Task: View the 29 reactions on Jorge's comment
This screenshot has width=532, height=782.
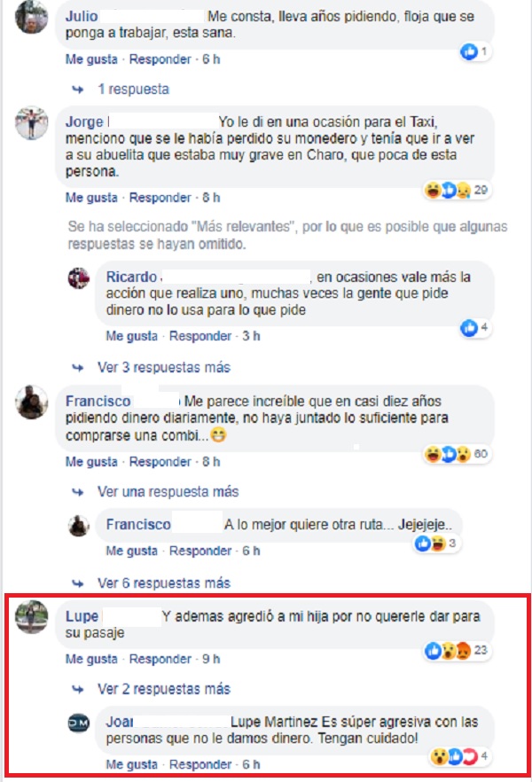Action: (458, 190)
